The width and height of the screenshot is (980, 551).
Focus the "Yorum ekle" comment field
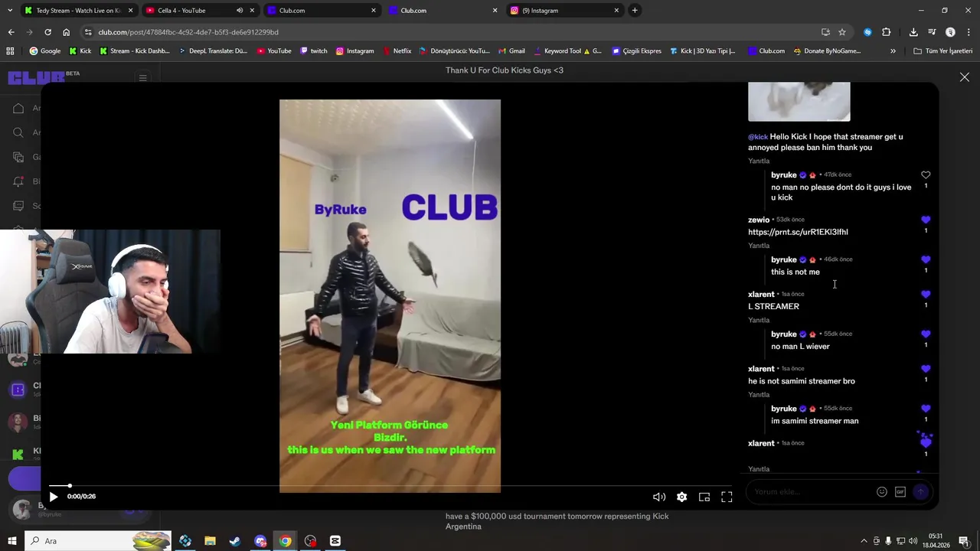coord(812,492)
